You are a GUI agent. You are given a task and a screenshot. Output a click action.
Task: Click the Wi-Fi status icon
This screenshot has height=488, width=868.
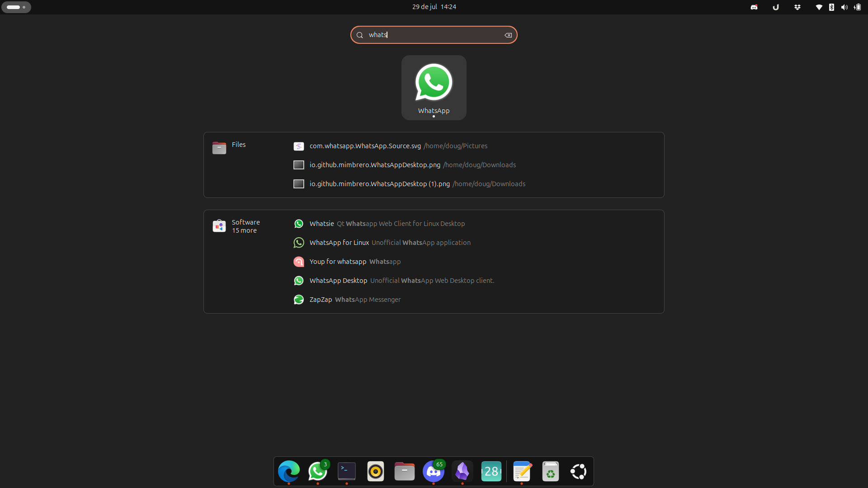(x=819, y=7)
